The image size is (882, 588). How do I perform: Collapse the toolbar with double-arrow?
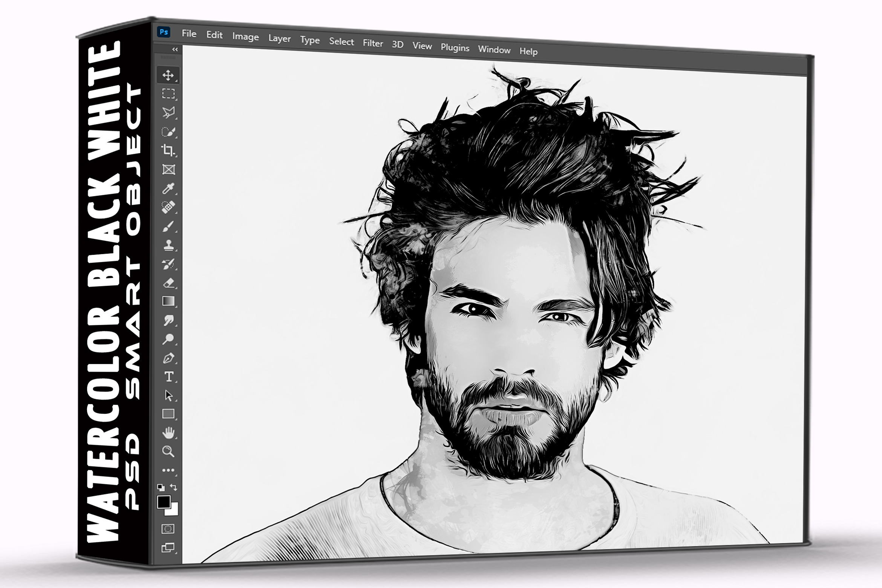coord(175,49)
